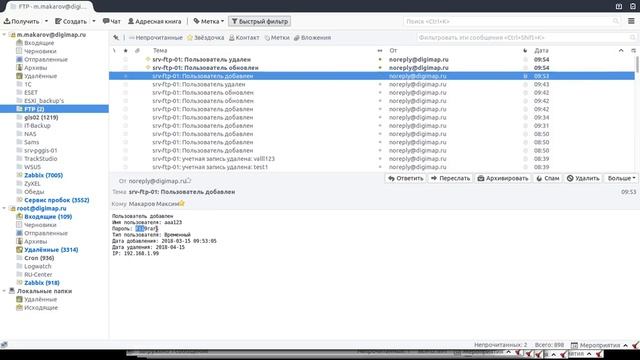The image size is (640, 360).
Task: Open the column picker icon
Action: (x=633, y=51)
